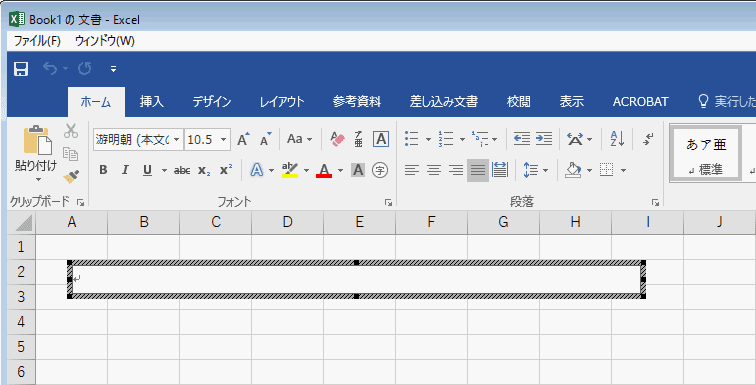This screenshot has height=385, width=756.
Task: Click the Multilevel List icon
Action: click(x=481, y=139)
